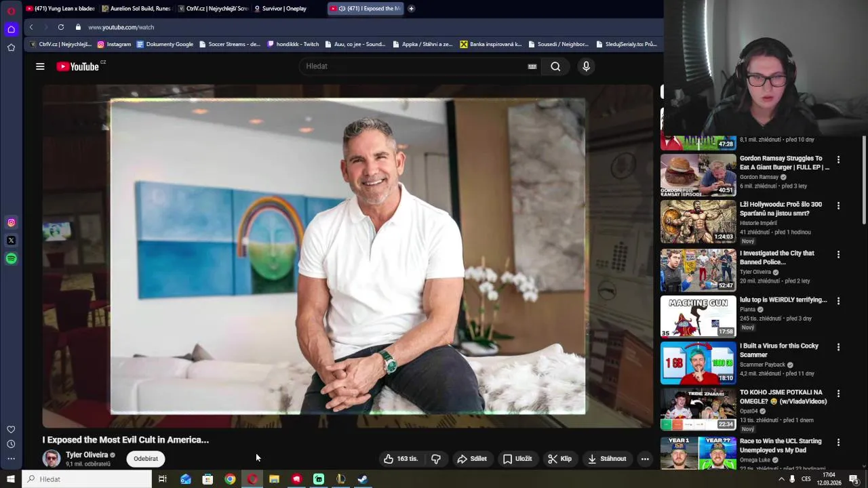The image size is (868, 488).
Task: Open Opera sidebar heart pinboards icon
Action: pos(11,430)
